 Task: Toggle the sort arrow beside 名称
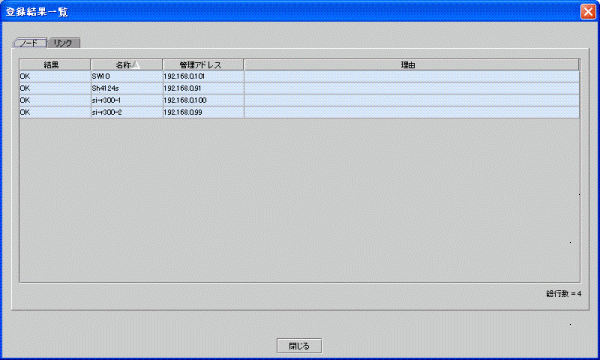click(135, 65)
